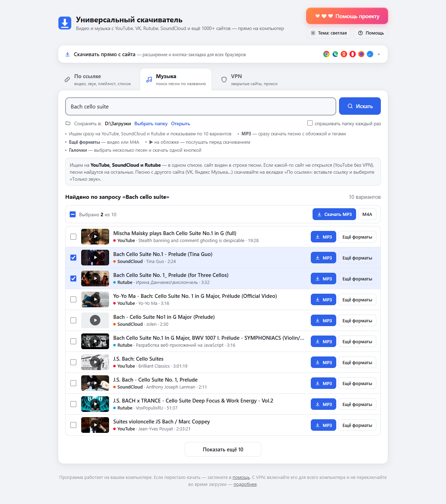
Task: Play preview of Jolen's Cello Suite track
Action: [x=95, y=320]
